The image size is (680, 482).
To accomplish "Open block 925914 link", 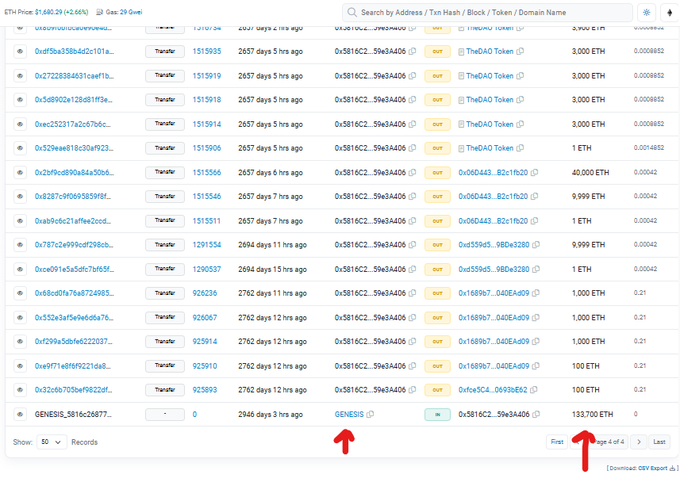I will coord(205,341).
